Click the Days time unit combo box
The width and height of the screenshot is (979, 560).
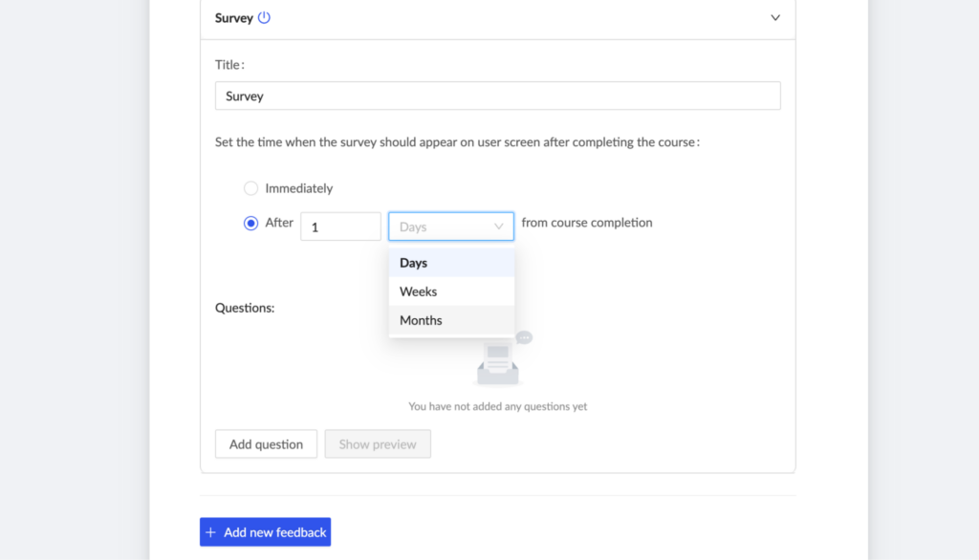442,226
